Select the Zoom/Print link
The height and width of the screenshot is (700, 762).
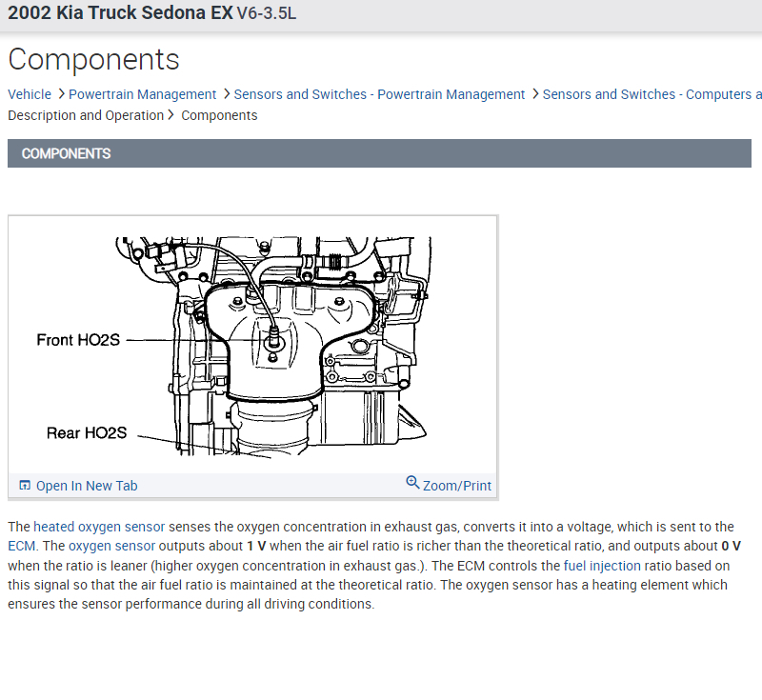[x=457, y=486]
